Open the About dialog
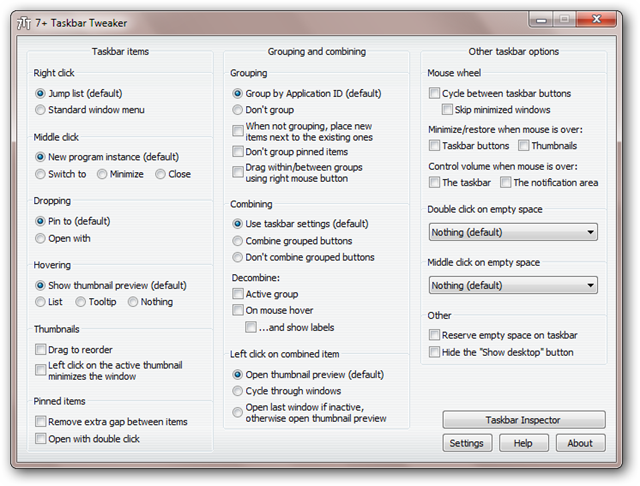Viewport: 640px width, 486px height. 580,443
